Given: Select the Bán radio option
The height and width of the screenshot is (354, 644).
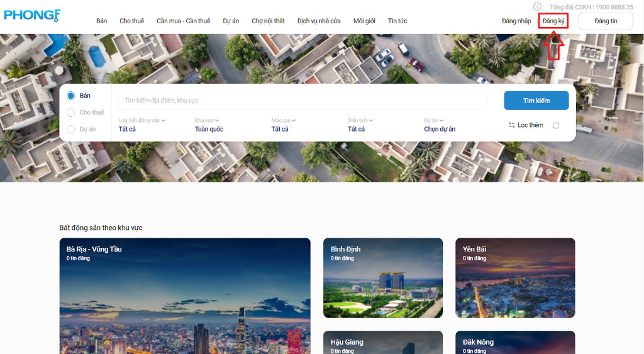Looking at the screenshot, I should [x=71, y=96].
